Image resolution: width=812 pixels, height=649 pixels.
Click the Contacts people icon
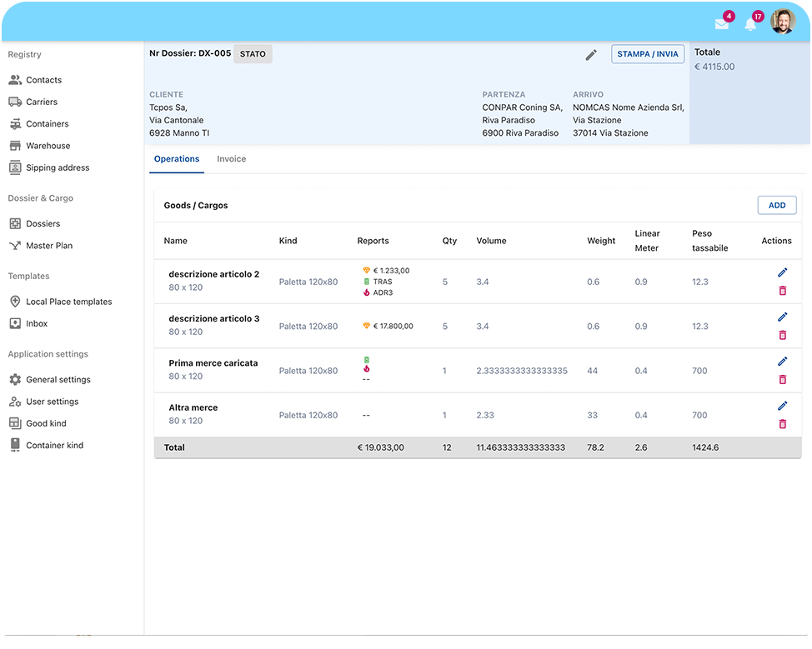tap(15, 80)
